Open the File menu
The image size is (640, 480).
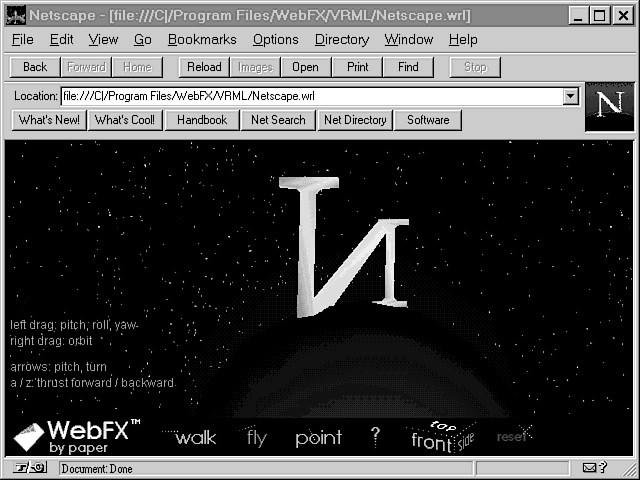click(x=22, y=40)
